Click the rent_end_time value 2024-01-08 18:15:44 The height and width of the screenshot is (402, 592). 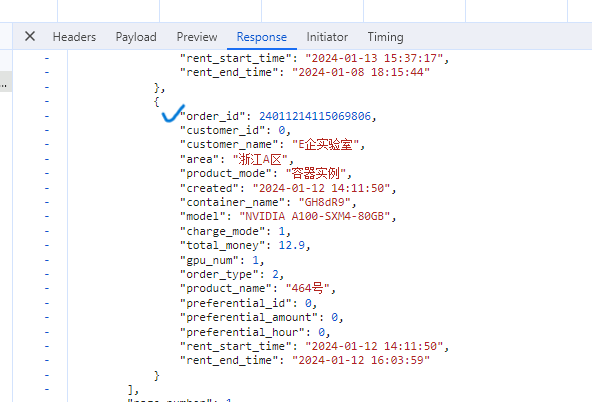(361, 72)
